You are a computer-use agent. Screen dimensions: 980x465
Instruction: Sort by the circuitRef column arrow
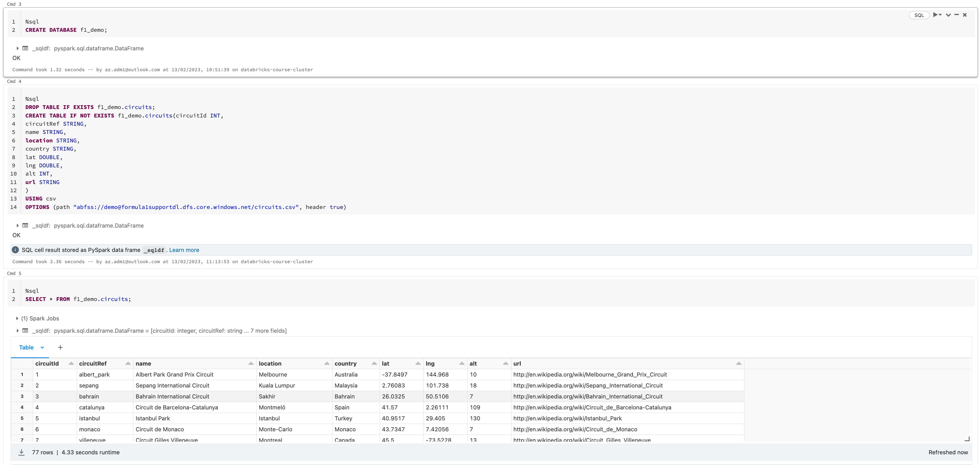click(128, 363)
